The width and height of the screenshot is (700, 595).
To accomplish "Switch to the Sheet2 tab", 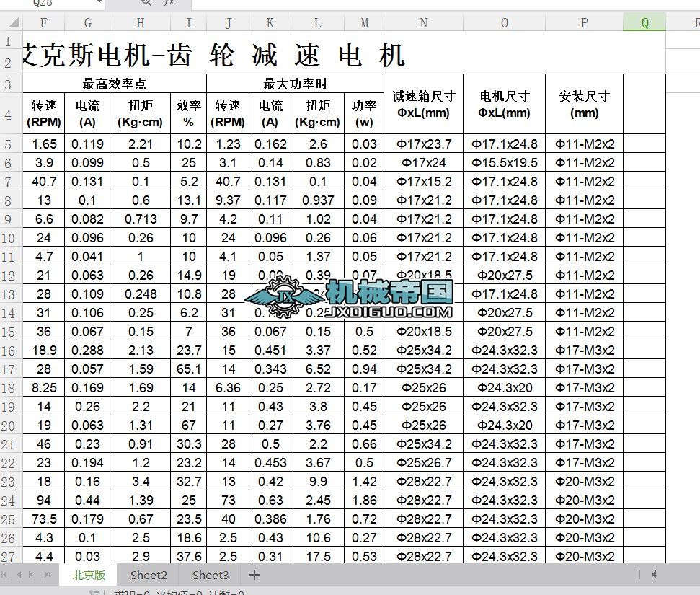I will click(148, 576).
